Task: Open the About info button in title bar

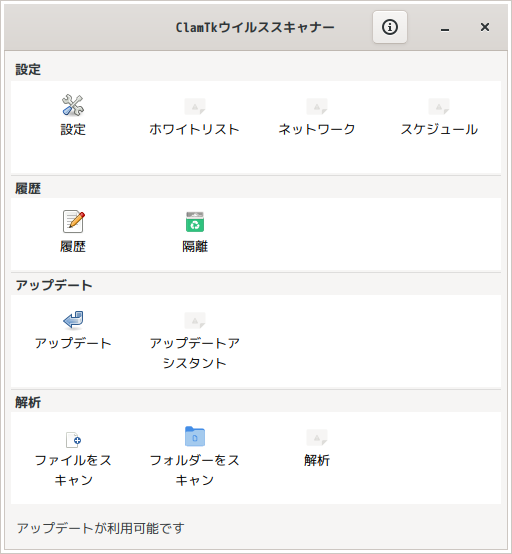Action: 390,27
